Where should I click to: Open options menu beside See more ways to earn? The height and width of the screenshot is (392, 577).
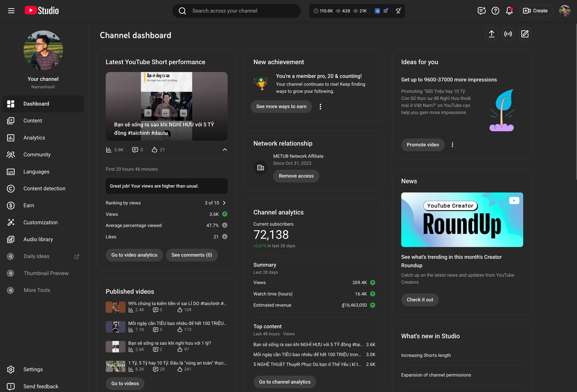pyautogui.click(x=320, y=106)
